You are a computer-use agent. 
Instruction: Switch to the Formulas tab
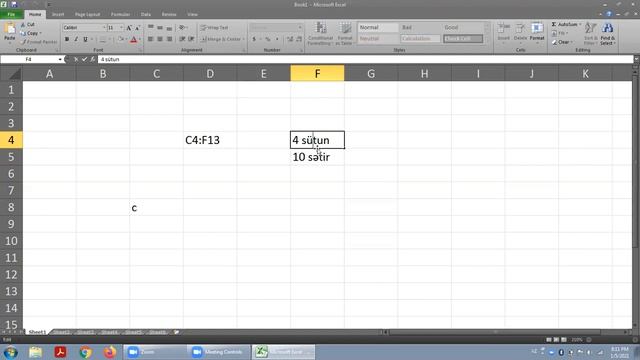[120, 14]
